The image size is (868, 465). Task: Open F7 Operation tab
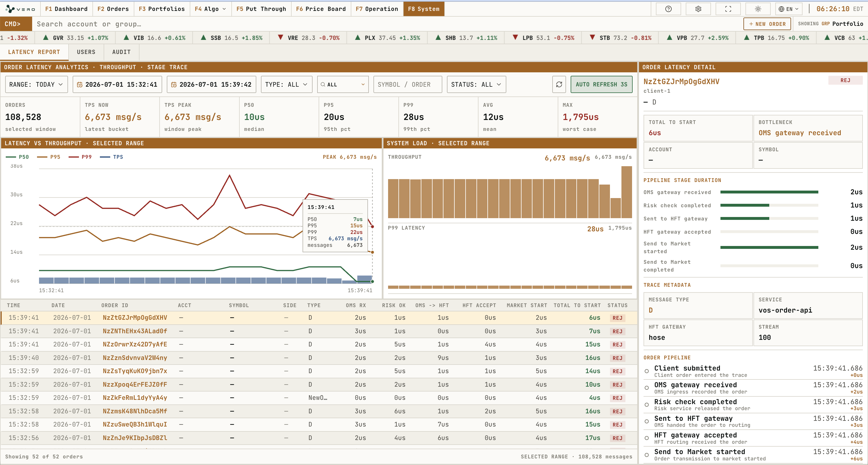[x=377, y=9]
